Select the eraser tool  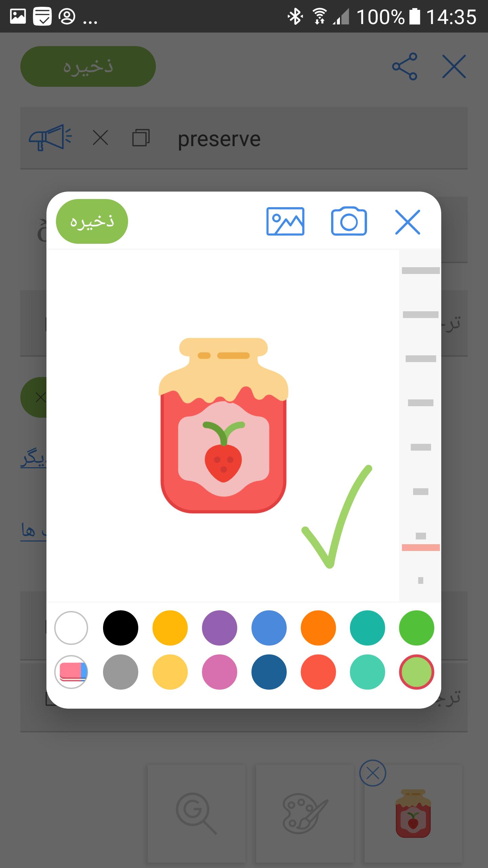(71, 672)
